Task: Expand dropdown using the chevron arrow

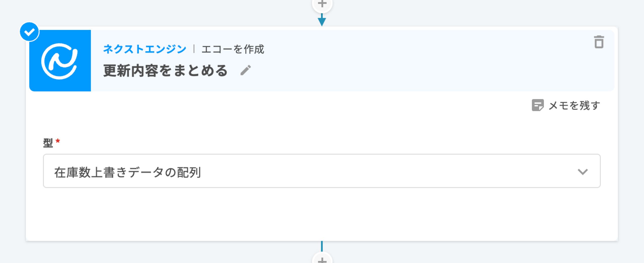Action: pos(583,172)
